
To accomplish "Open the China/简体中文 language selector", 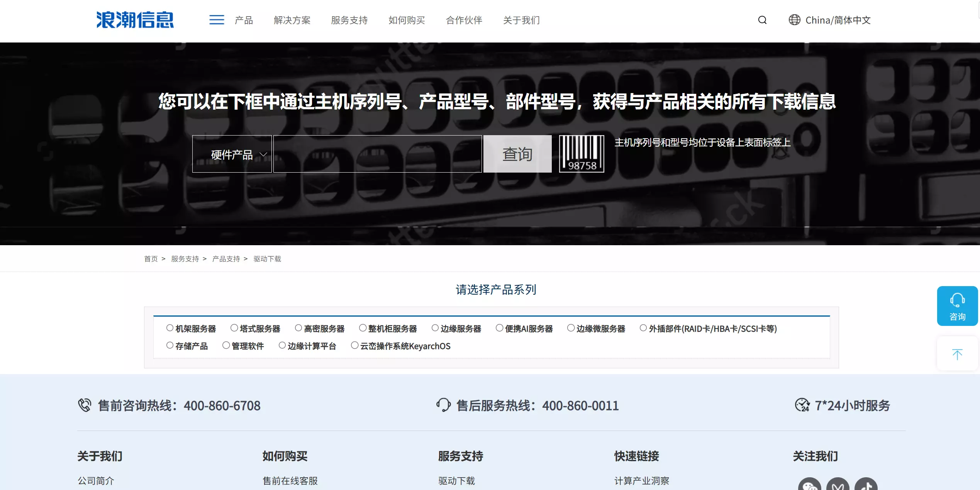I will pyautogui.click(x=838, y=20).
